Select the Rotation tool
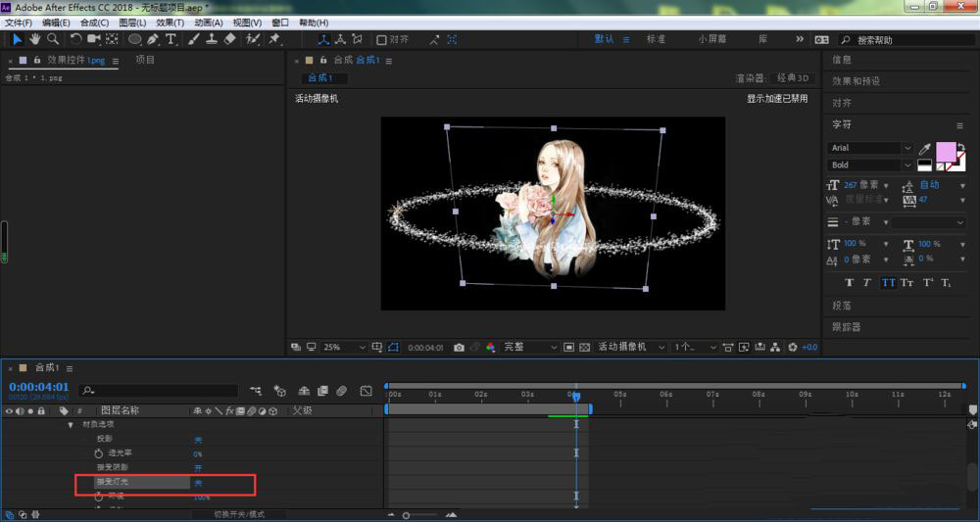The width and height of the screenshot is (980, 522). [x=75, y=39]
